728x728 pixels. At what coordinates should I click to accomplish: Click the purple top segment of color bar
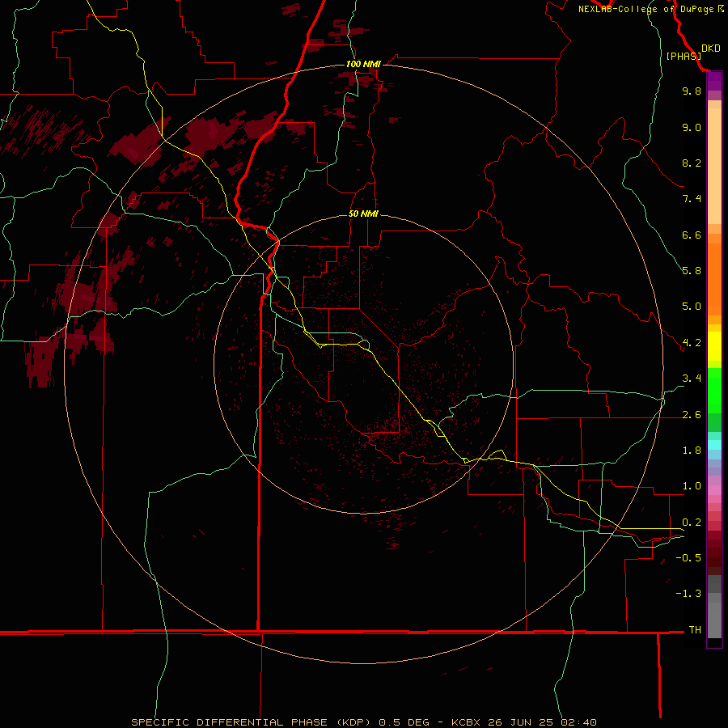pyautogui.click(x=714, y=81)
